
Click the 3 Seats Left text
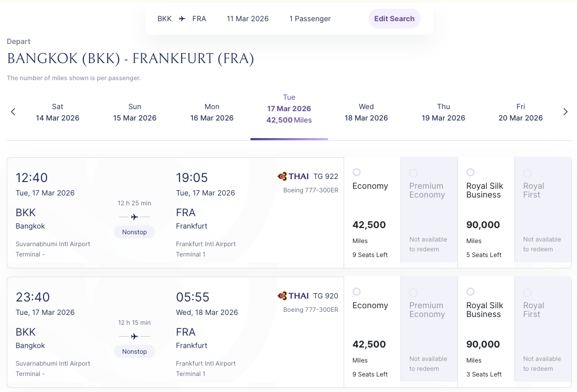click(484, 374)
